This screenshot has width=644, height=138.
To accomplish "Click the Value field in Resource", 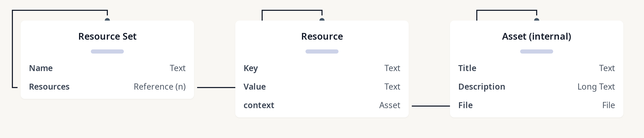I will (255, 87).
